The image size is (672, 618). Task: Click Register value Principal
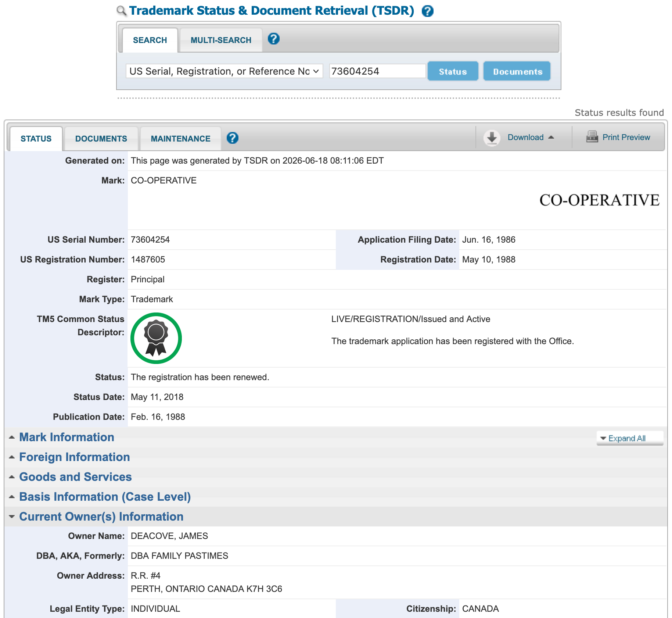148,279
